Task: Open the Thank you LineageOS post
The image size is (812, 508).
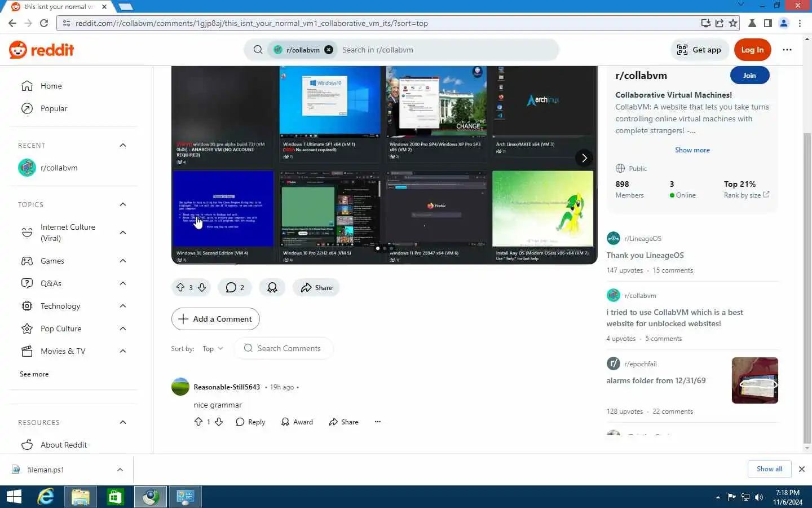Action: coord(645,255)
